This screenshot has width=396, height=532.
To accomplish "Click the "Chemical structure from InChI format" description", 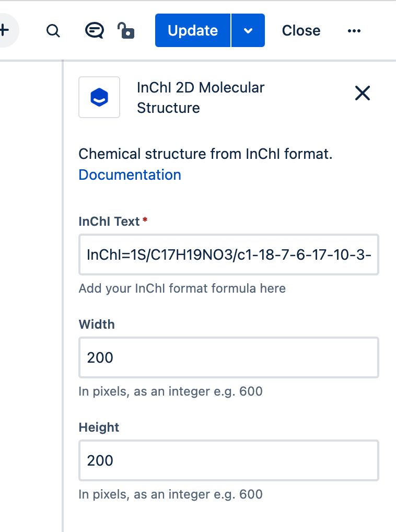I will [x=205, y=154].
